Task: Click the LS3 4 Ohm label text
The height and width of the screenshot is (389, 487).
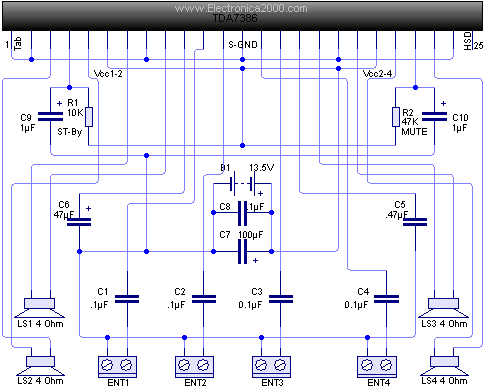Action: click(x=444, y=324)
